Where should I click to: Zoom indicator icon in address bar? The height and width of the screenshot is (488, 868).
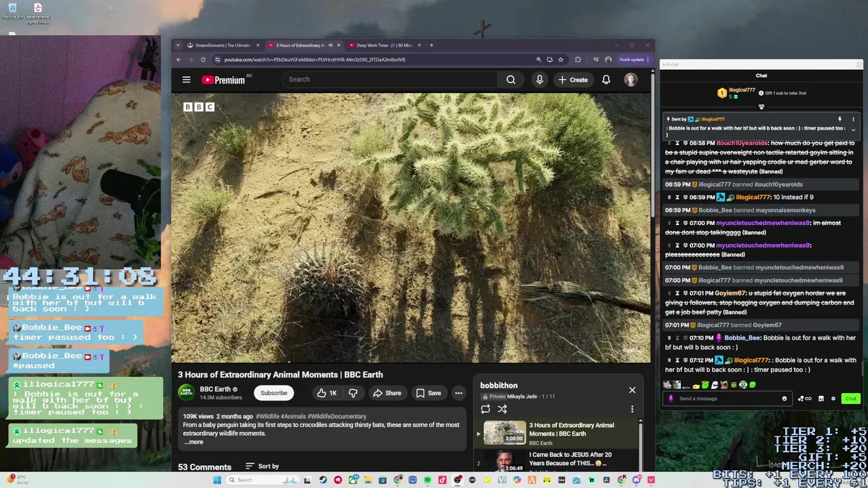pyautogui.click(x=539, y=60)
